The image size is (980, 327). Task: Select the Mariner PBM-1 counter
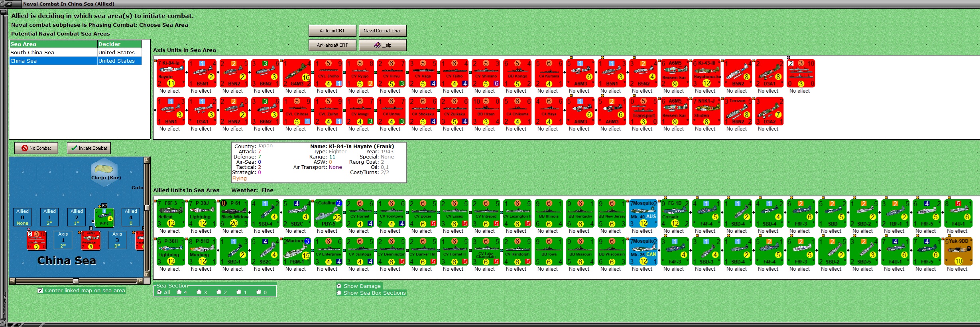[x=297, y=252]
